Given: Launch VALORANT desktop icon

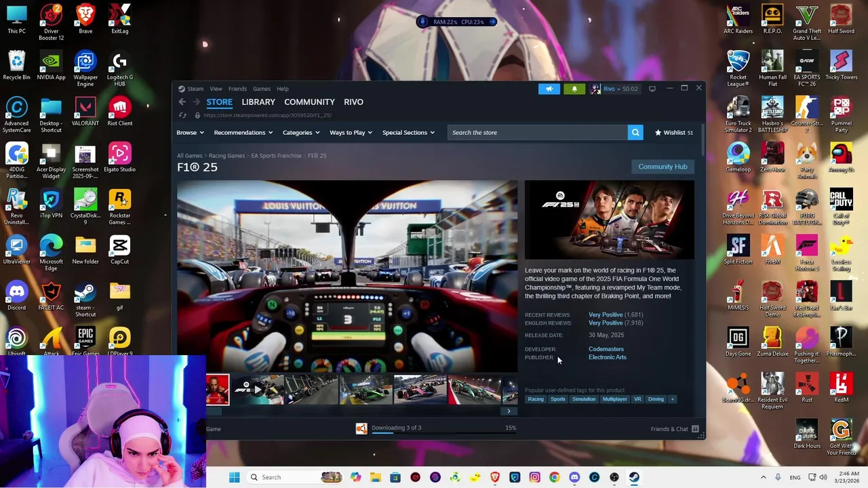Looking at the screenshot, I should [85, 111].
